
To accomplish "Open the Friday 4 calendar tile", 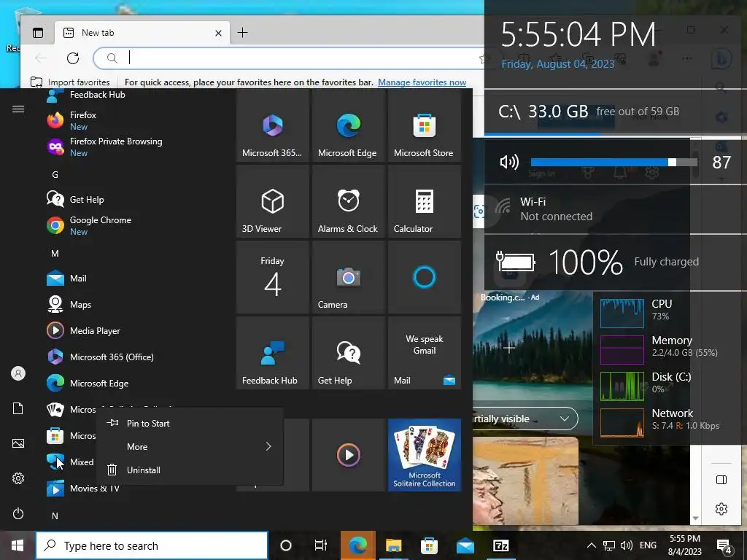I will [273, 277].
